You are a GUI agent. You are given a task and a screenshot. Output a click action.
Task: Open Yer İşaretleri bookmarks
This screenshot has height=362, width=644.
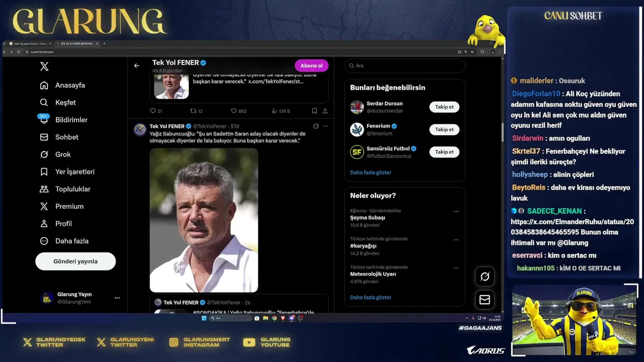click(67, 172)
